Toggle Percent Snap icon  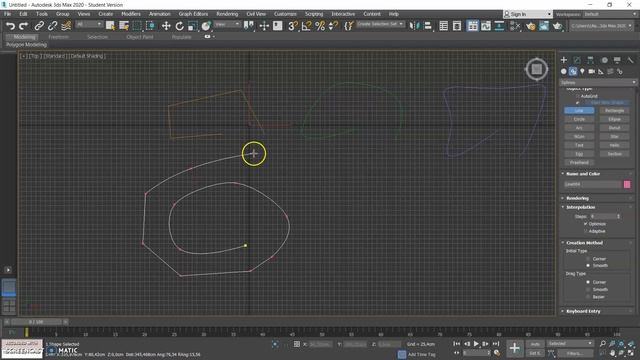320,26
